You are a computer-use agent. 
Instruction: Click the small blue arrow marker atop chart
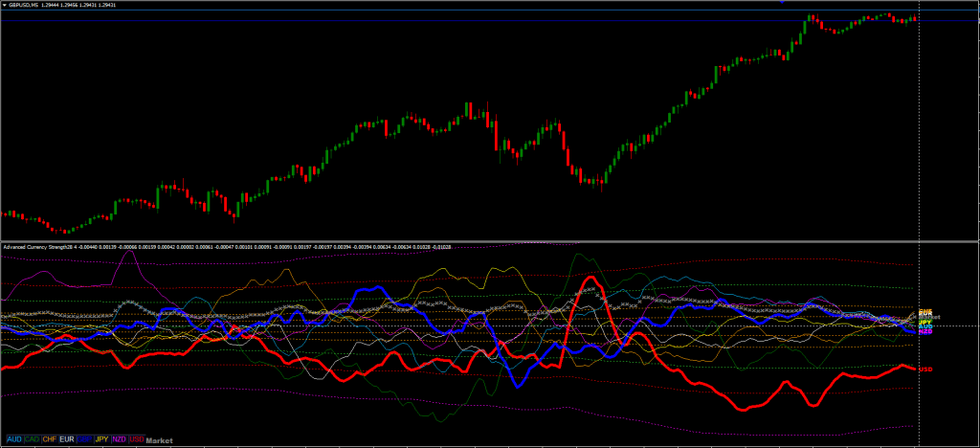click(x=781, y=2)
